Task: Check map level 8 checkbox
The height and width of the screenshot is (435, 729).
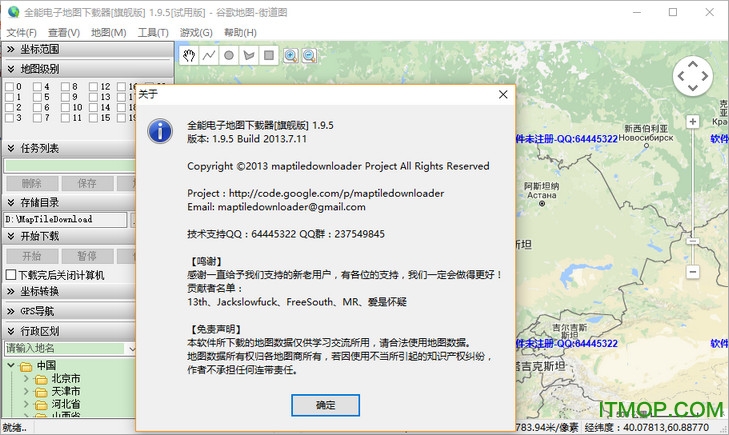Action: [66, 86]
